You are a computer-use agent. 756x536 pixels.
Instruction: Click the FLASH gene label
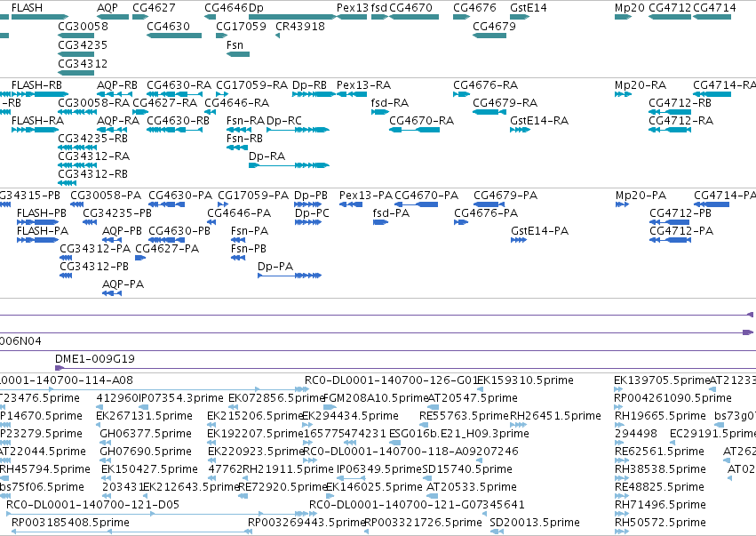click(x=27, y=8)
